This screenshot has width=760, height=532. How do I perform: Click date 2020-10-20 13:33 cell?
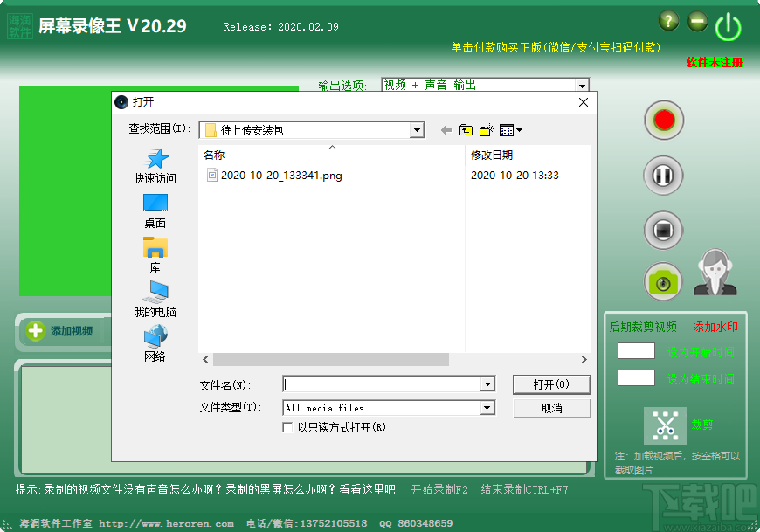click(x=515, y=176)
